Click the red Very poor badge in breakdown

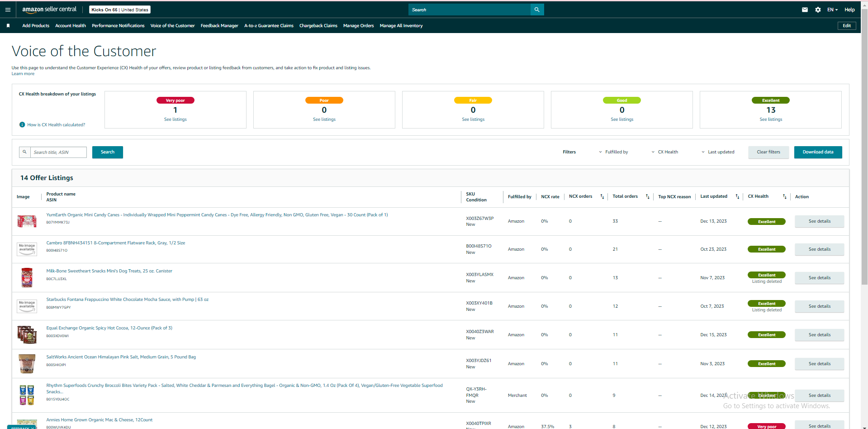[x=175, y=100]
